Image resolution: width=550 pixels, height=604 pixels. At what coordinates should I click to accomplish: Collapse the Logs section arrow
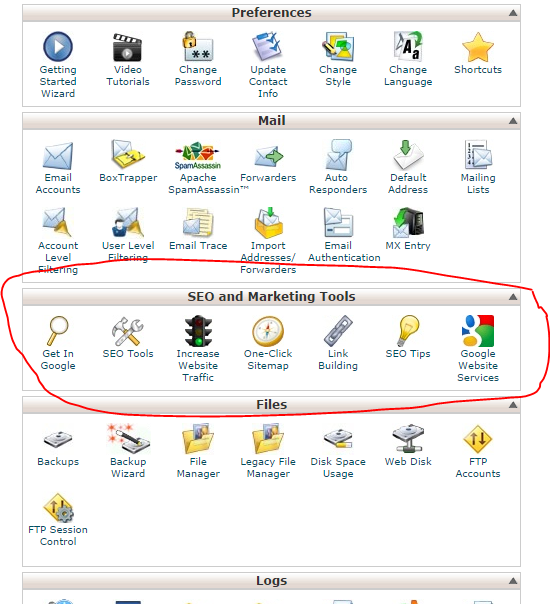click(x=513, y=581)
